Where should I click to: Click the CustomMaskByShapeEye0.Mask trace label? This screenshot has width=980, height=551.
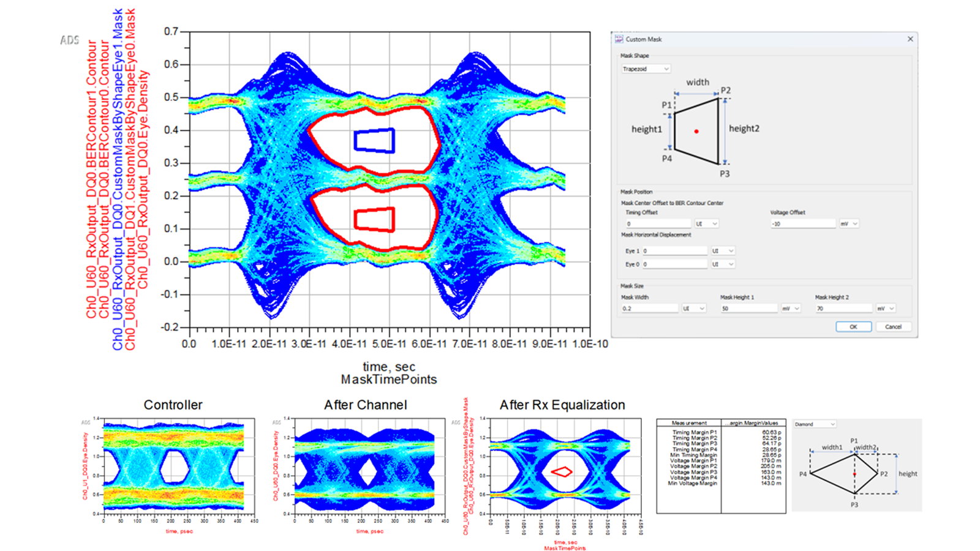click(130, 179)
